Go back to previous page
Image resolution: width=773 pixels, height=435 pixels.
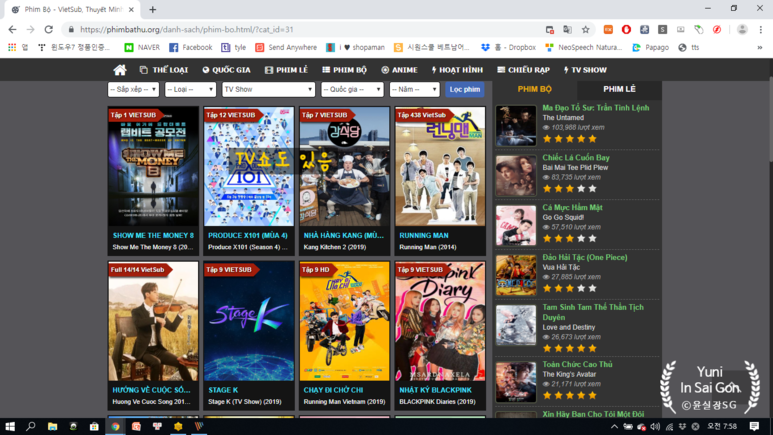[x=12, y=30]
